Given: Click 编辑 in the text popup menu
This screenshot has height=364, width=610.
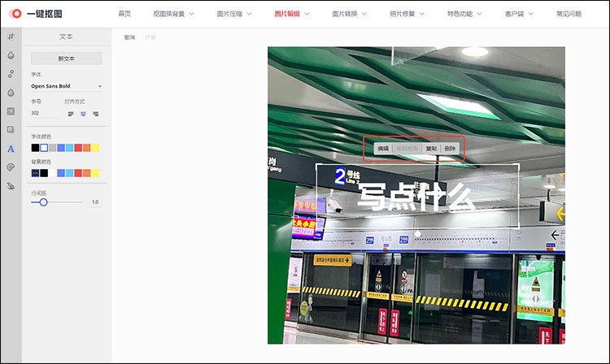Looking at the screenshot, I should click(x=383, y=149).
